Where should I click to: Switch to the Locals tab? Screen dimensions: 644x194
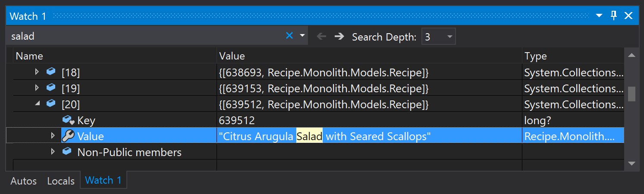pos(61,181)
